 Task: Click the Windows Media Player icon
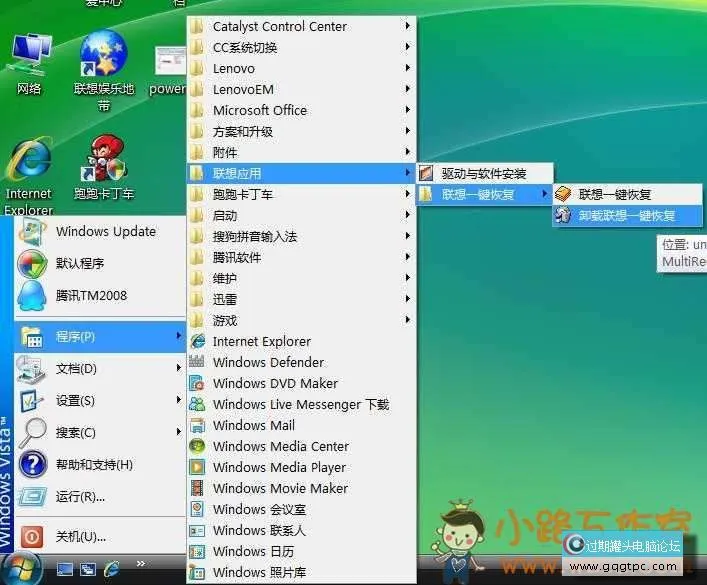(197, 467)
